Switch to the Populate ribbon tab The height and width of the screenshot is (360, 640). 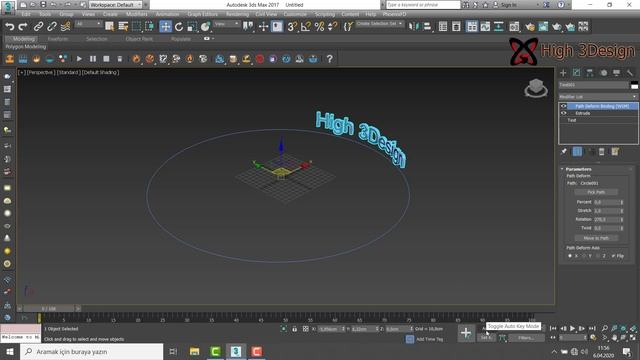pos(180,39)
